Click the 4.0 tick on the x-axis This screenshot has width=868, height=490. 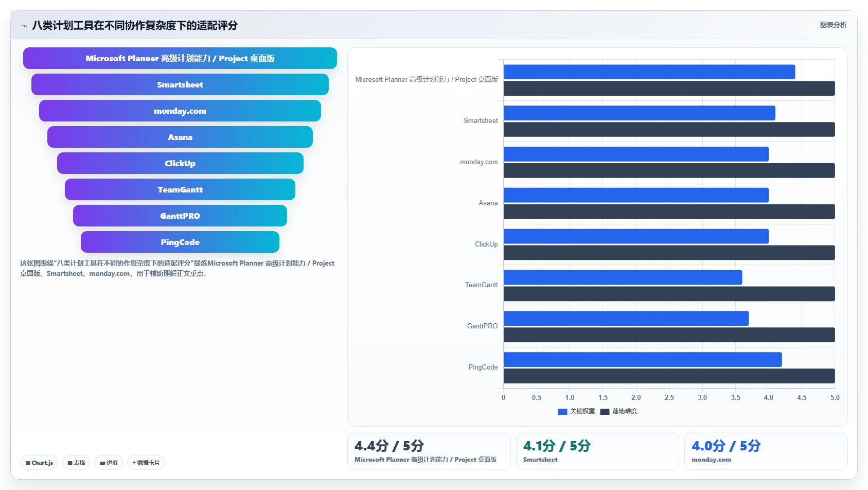pyautogui.click(x=769, y=397)
